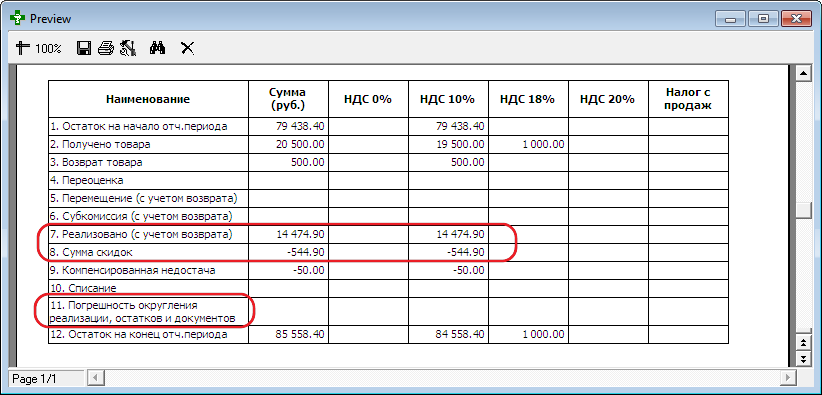This screenshot has width=822, height=395.
Task: Search text with the binoculars icon
Action: tap(157, 49)
